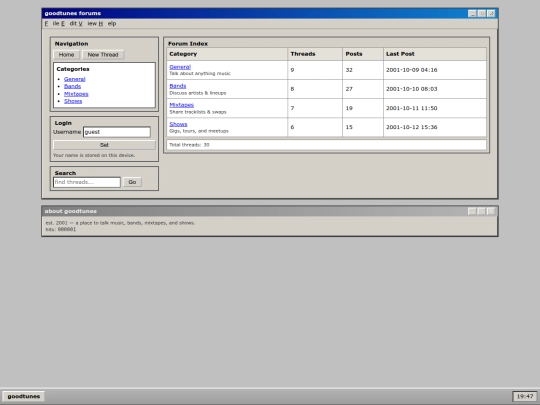
Task: Click the taskbar clock showing 19:47
Action: click(x=525, y=396)
